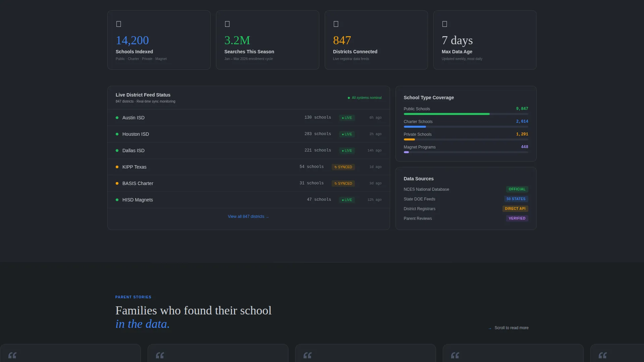Click the 54 schools count for KIPP Texas
The height and width of the screenshot is (362, 644).
[312, 167]
